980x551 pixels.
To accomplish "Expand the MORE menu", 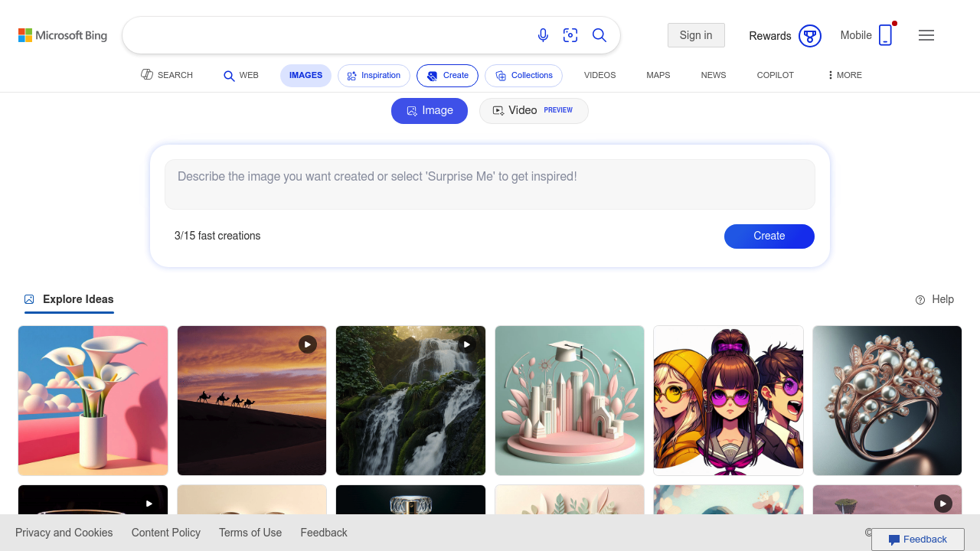I will (844, 75).
